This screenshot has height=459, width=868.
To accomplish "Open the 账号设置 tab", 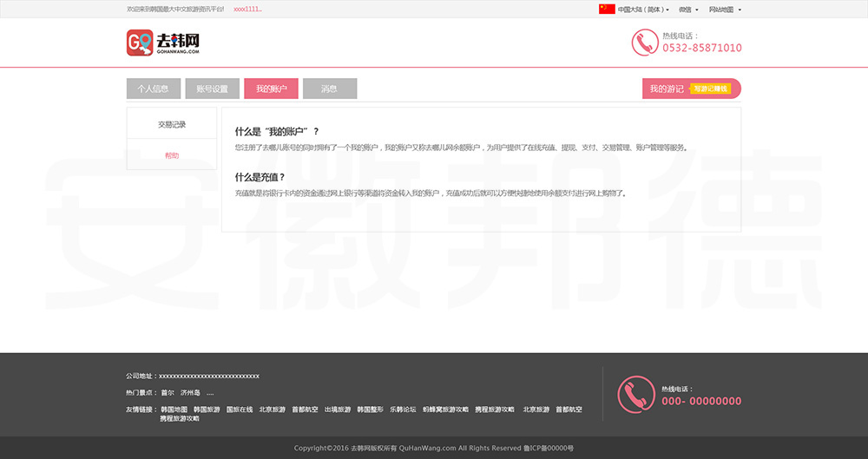I will click(212, 89).
